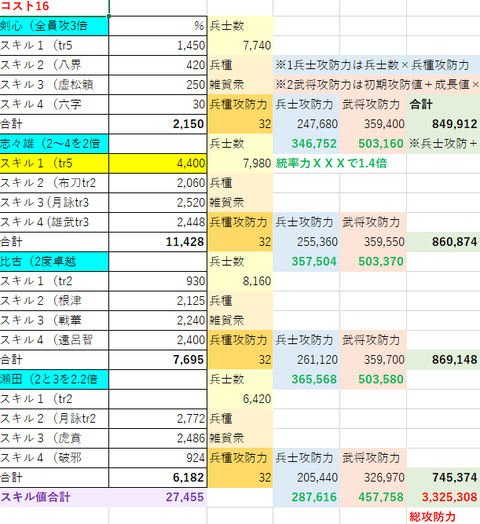This screenshot has width=480, height=524.
Task: Click the 359,550 general attack value
Action: [x=373, y=242]
